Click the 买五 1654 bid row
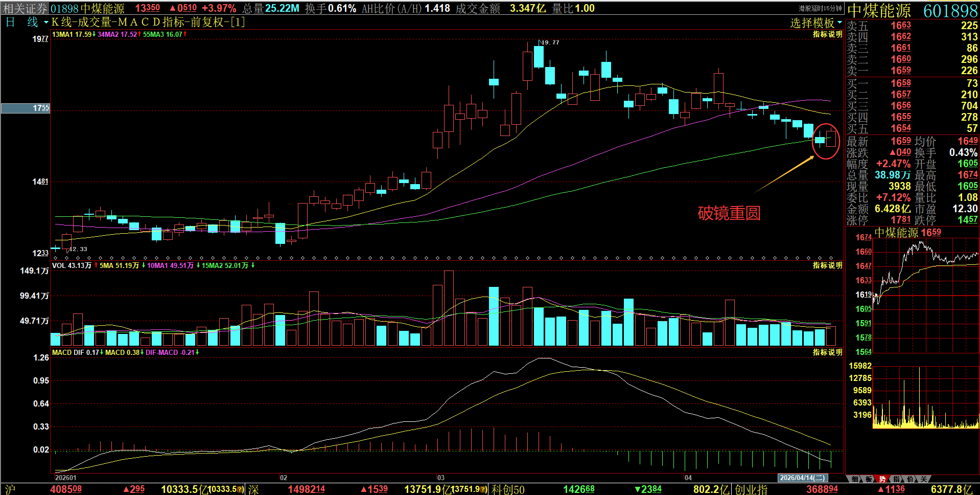This screenshot has width=980, height=495. (912, 128)
